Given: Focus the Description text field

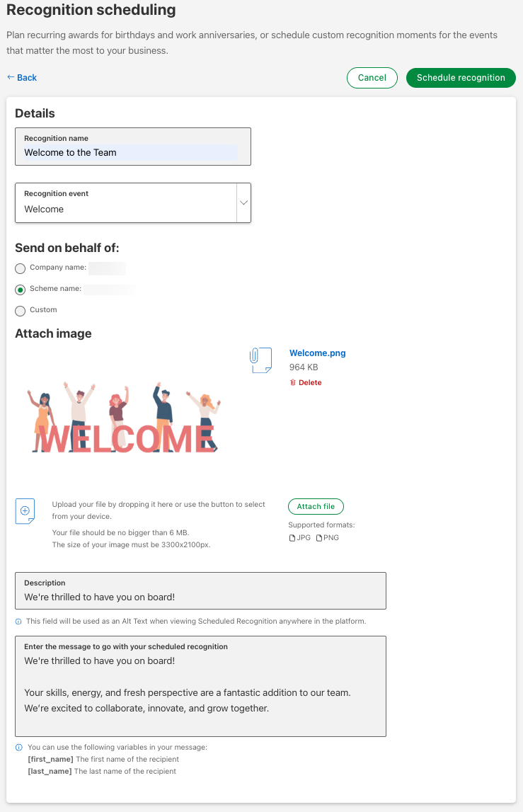Looking at the screenshot, I should click(200, 597).
